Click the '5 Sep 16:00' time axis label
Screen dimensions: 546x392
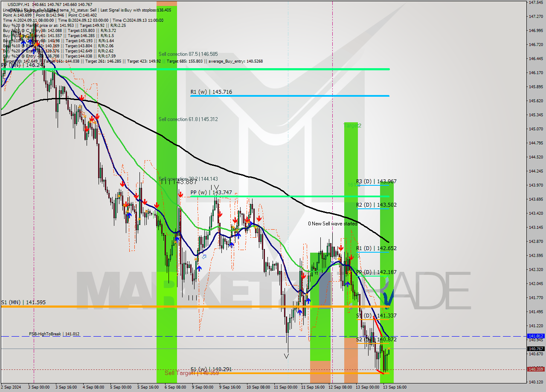tap(148, 387)
